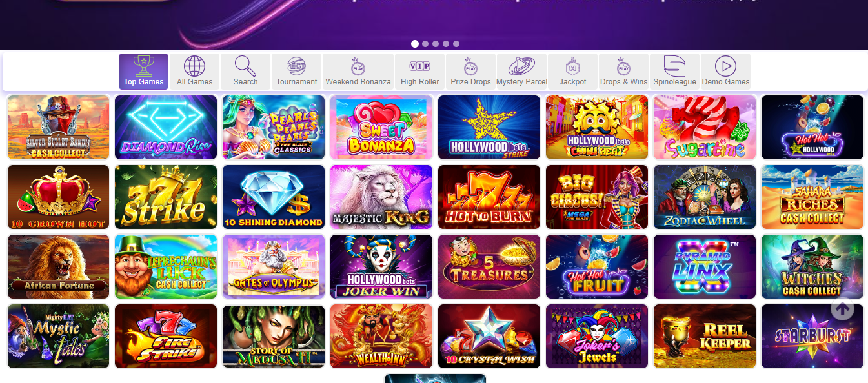868x383 pixels.
Task: Open the High Roller VIP category
Action: 419,72
